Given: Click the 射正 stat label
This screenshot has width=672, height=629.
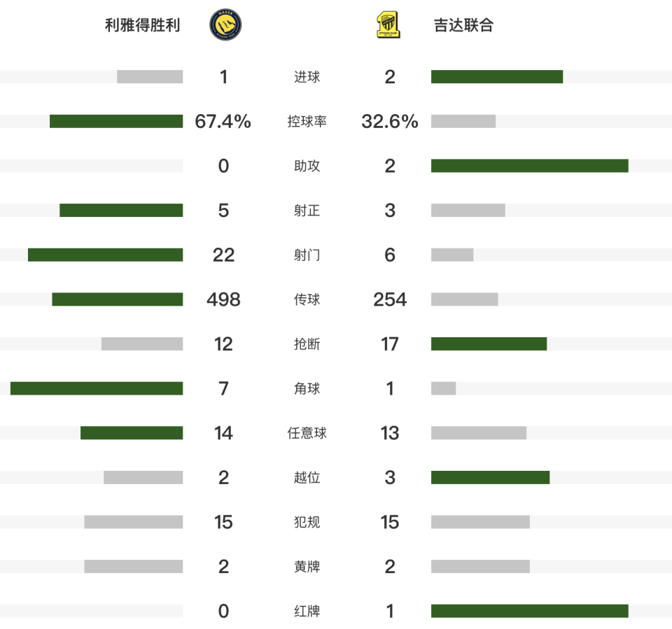Looking at the screenshot, I should 307,211.
